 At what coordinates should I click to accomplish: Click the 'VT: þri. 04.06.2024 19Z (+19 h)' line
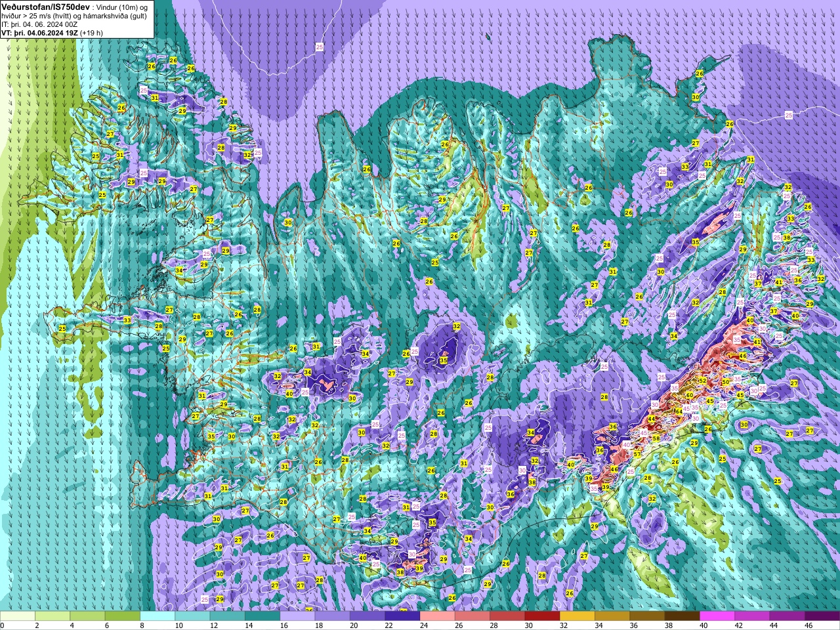pos(52,32)
